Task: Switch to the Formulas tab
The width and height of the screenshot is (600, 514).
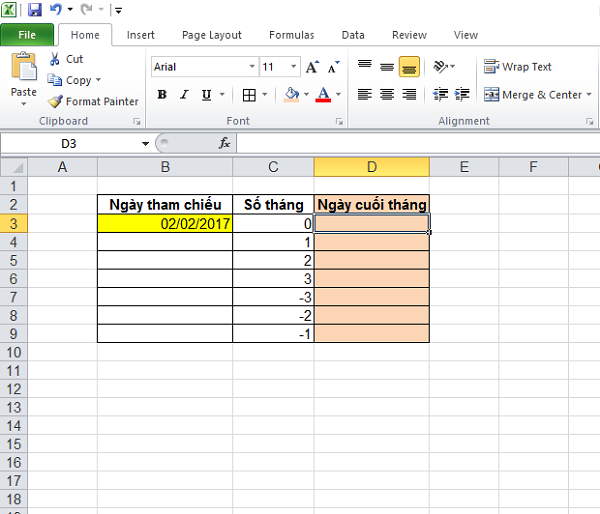Action: [291, 35]
